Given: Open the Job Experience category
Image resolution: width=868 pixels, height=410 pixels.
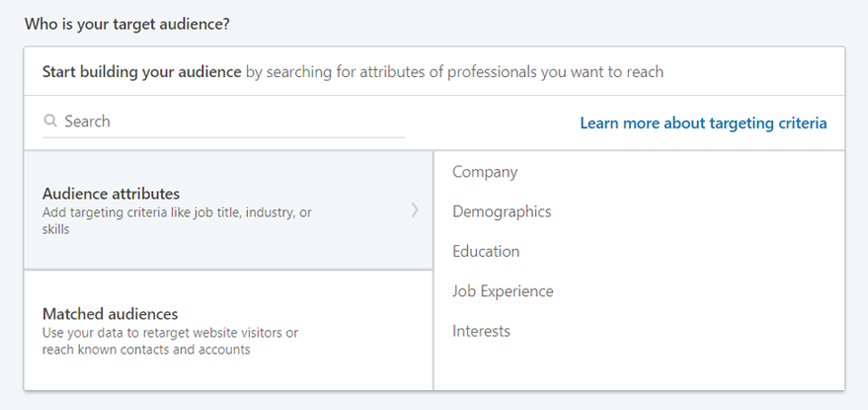Looking at the screenshot, I should tap(502, 291).
